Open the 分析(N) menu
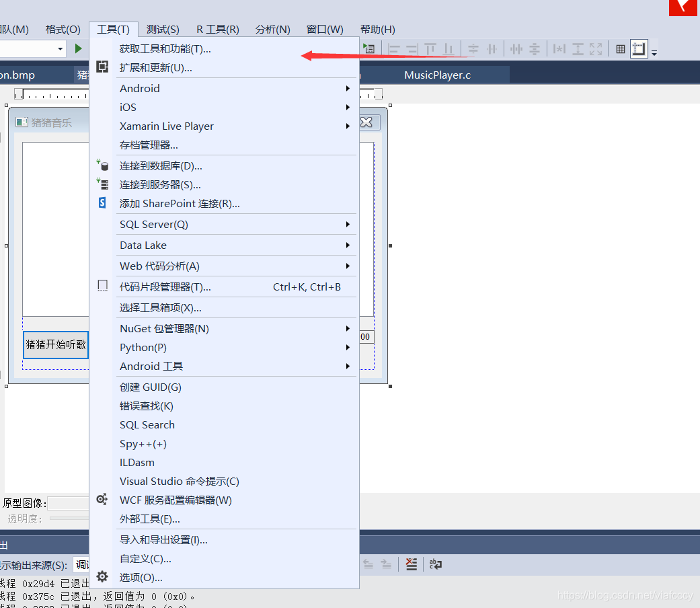700x608 pixels. 273,30
